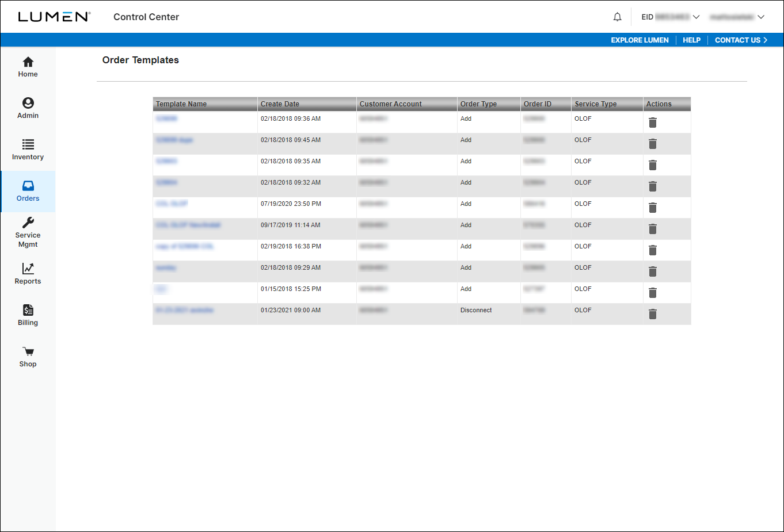Image resolution: width=784 pixels, height=532 pixels.
Task: Go to Home in sidebar
Action: 28,67
